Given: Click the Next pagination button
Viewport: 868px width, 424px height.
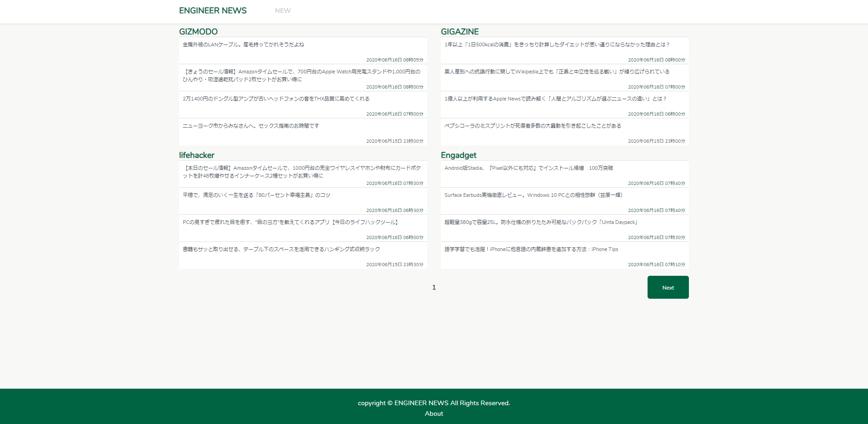Looking at the screenshot, I should 668,287.
